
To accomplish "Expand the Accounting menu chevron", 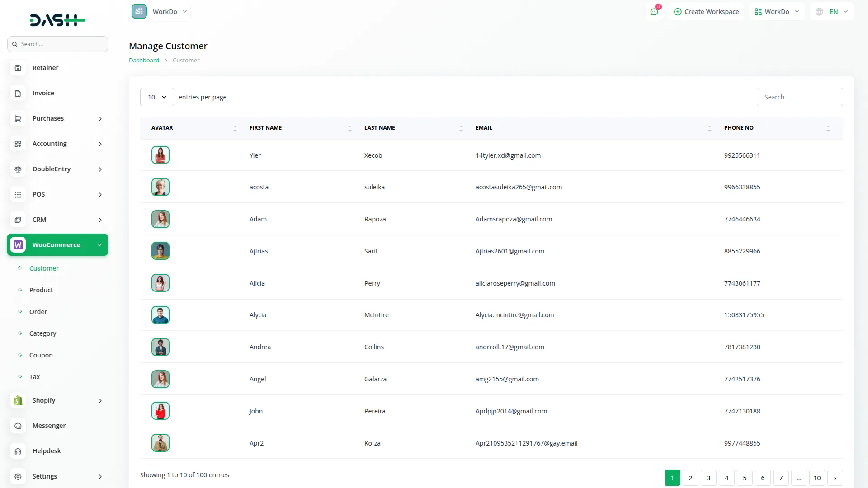I will point(100,144).
